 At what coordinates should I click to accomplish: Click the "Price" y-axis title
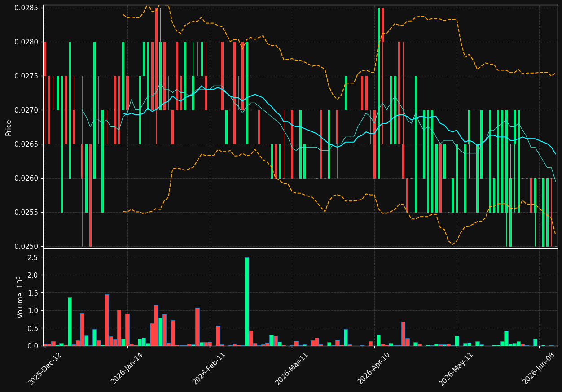9,127
